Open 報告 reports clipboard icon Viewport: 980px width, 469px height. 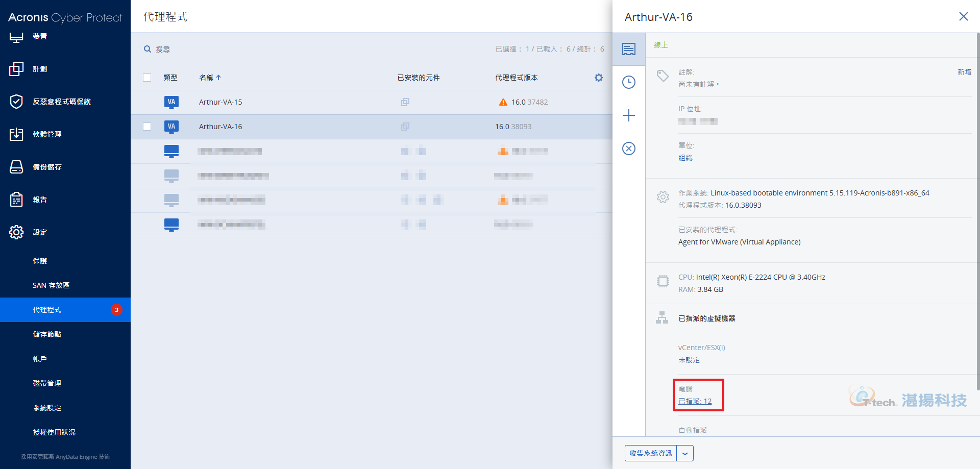pos(16,200)
